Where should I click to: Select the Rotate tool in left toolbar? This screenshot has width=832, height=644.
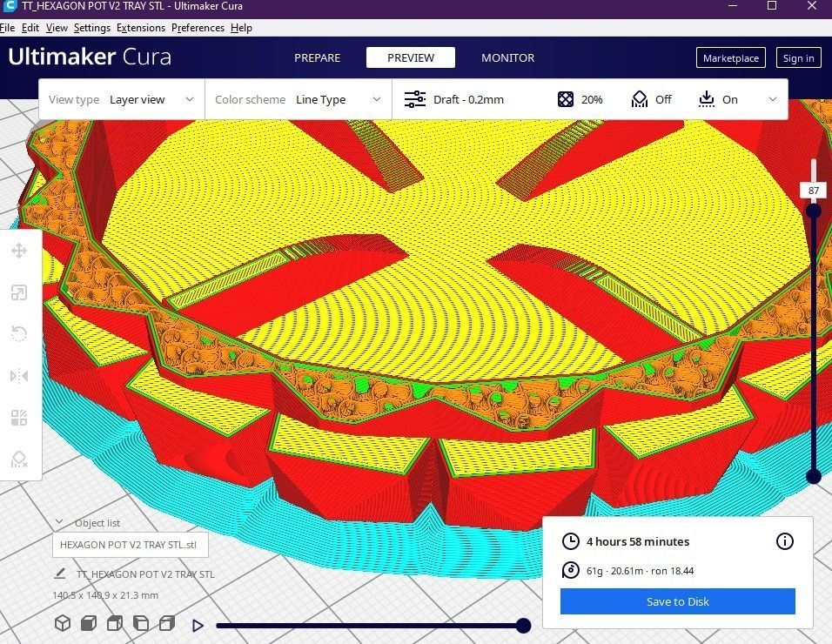pos(19,333)
